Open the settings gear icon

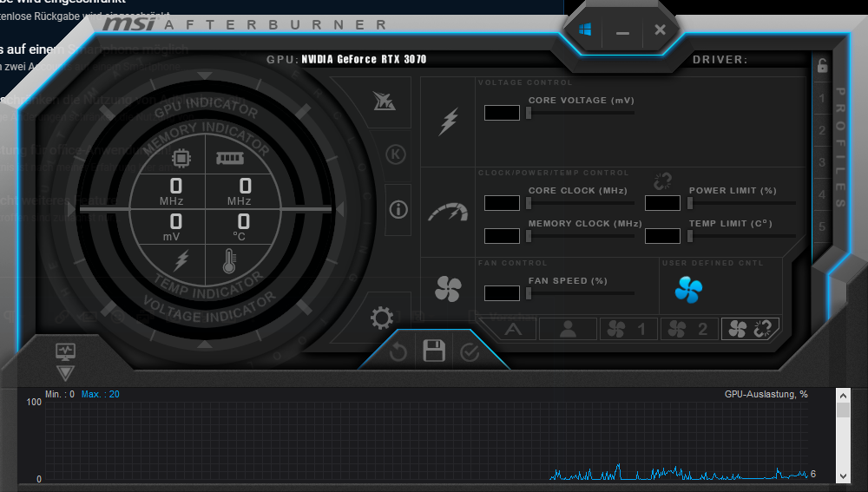tap(382, 318)
